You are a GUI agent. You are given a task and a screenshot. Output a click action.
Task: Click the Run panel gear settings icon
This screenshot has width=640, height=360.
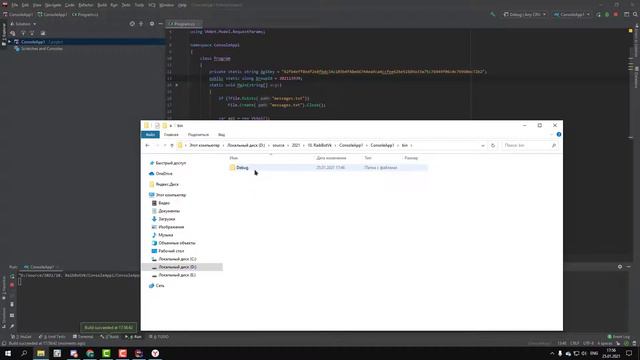click(620, 267)
